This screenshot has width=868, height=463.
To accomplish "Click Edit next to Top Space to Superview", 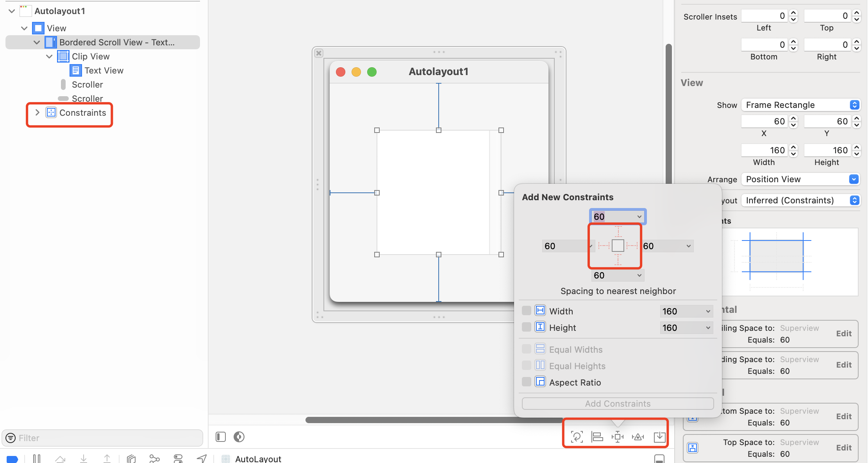I will click(x=844, y=447).
